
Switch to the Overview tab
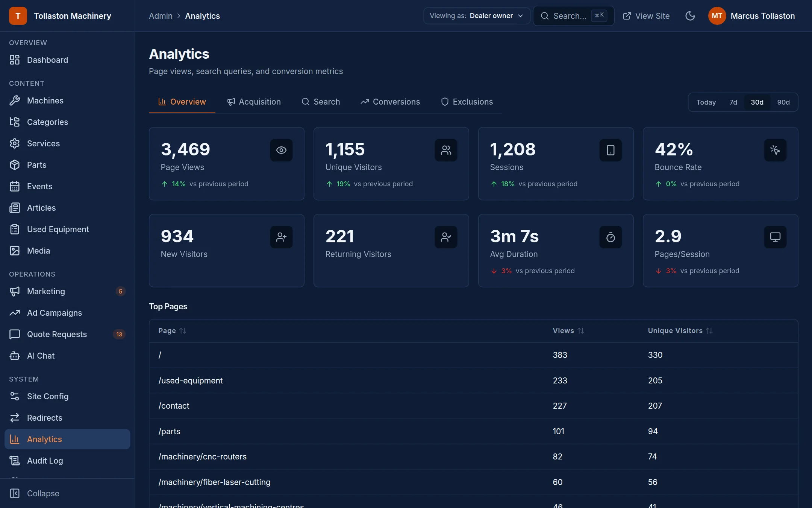click(x=182, y=102)
